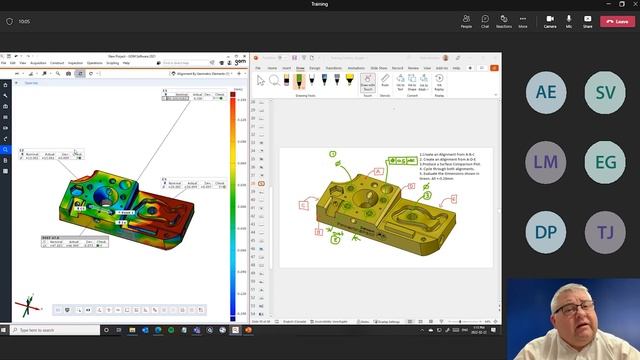This screenshot has height=360, width=640.
Task: Collapse the PowerPoint ribbon with the chevron
Action: (x=496, y=95)
